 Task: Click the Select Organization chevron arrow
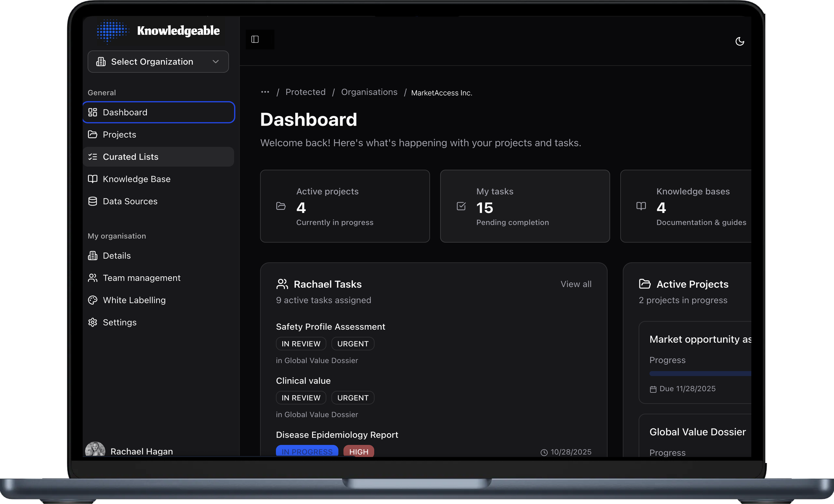[215, 62]
